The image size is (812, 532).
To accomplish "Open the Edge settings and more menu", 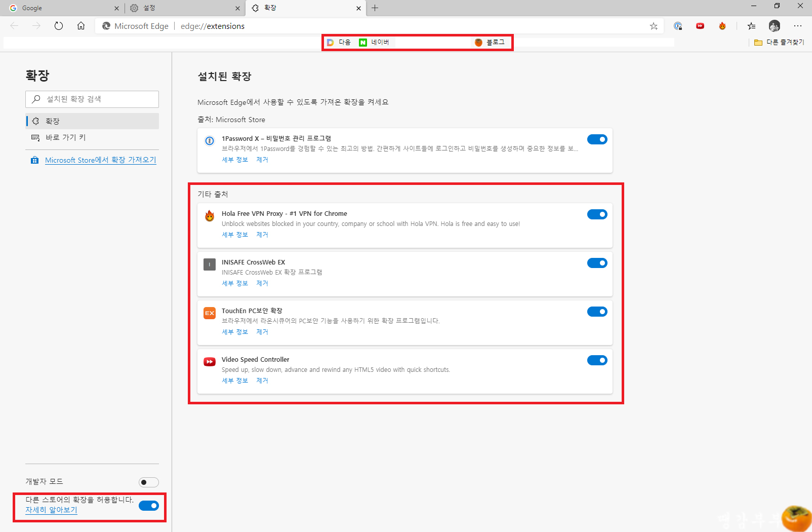I will click(798, 26).
